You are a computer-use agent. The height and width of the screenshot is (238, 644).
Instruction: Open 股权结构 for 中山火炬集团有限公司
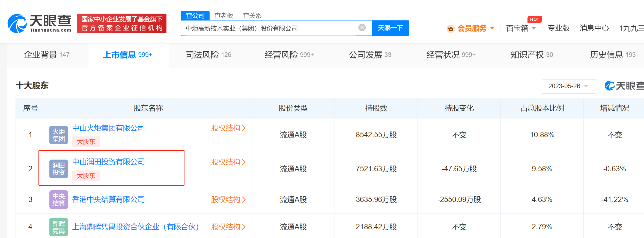click(x=228, y=128)
